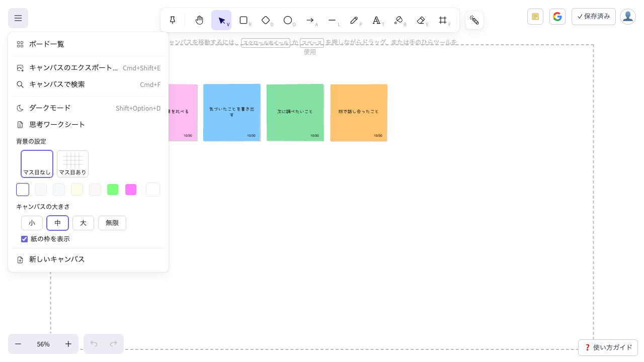Zoom in with the plus button
This screenshot has width=644, height=362.
click(68, 344)
